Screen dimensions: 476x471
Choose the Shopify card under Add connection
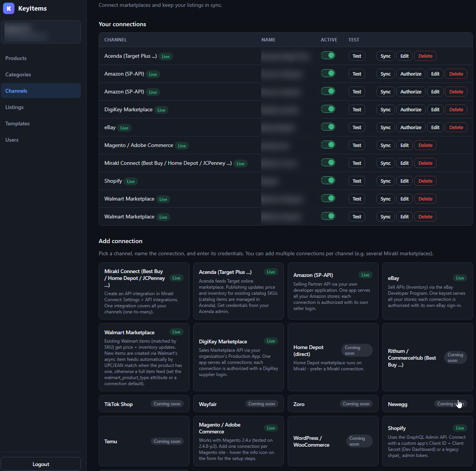[x=427, y=441]
